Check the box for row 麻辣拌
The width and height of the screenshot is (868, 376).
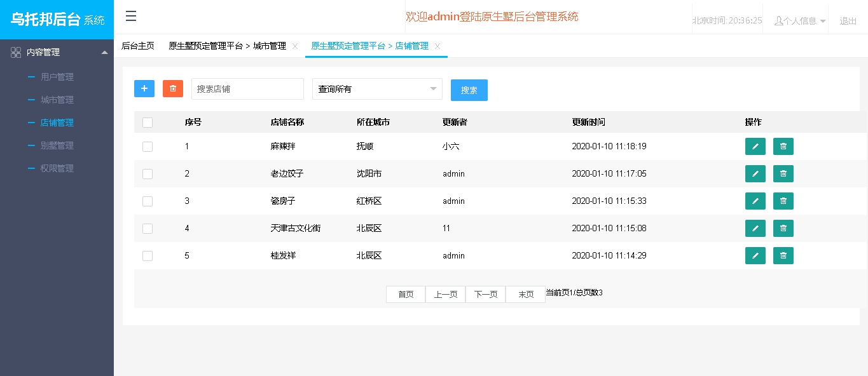coord(148,147)
